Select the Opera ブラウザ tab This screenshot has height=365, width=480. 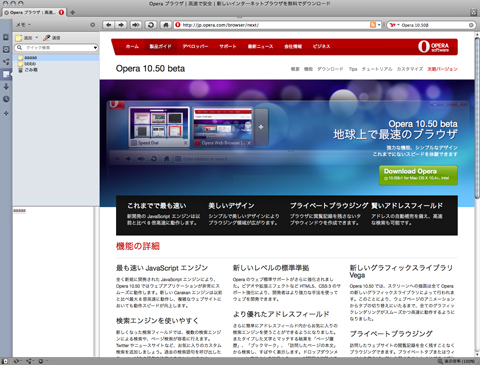(x=34, y=13)
